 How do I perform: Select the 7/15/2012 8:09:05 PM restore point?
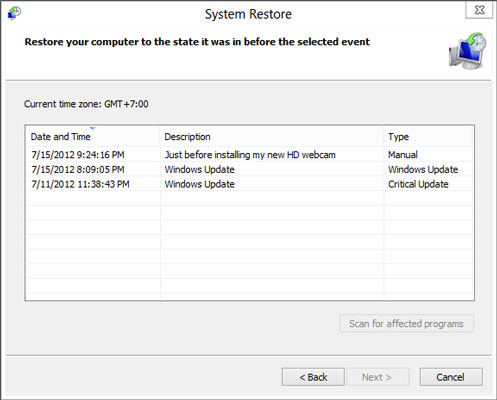click(249, 169)
